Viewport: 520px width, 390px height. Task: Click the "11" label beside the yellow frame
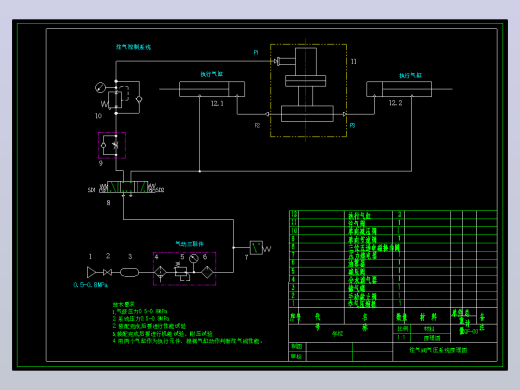[354, 61]
